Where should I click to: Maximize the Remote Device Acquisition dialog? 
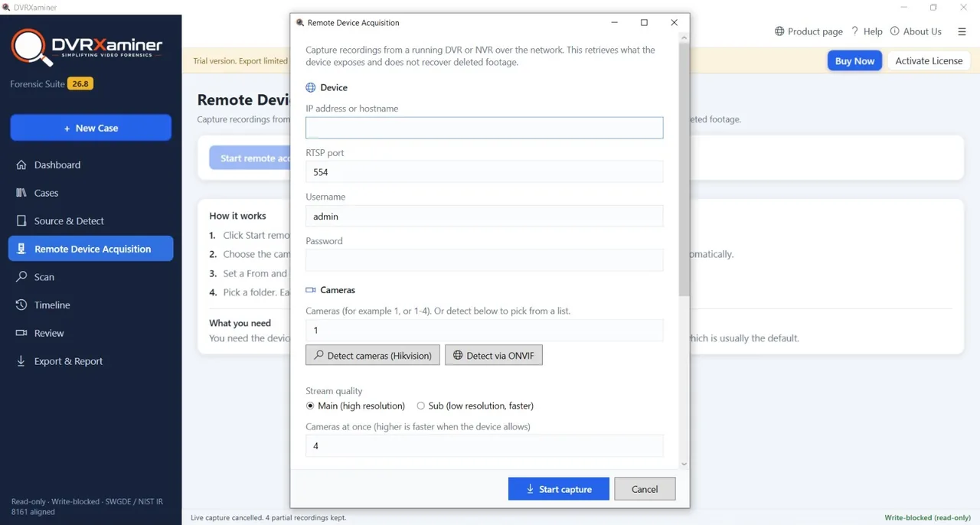point(644,23)
